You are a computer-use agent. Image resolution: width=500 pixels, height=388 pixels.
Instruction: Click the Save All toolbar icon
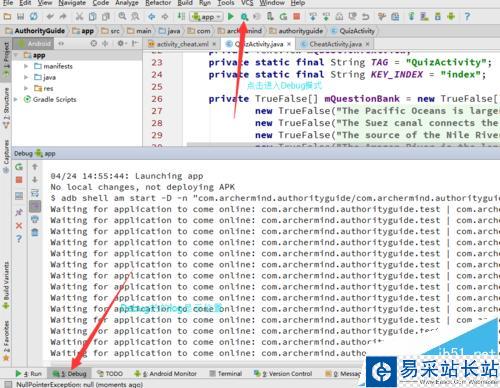tap(21, 16)
